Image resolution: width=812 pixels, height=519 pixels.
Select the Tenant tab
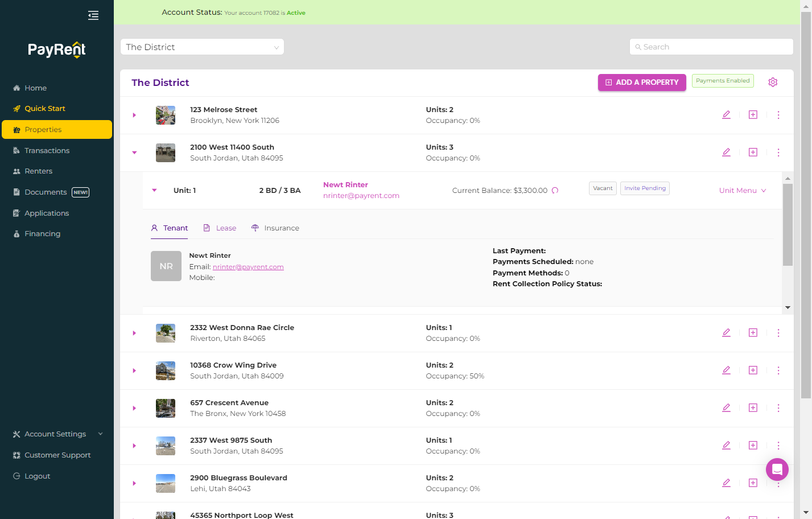click(170, 228)
